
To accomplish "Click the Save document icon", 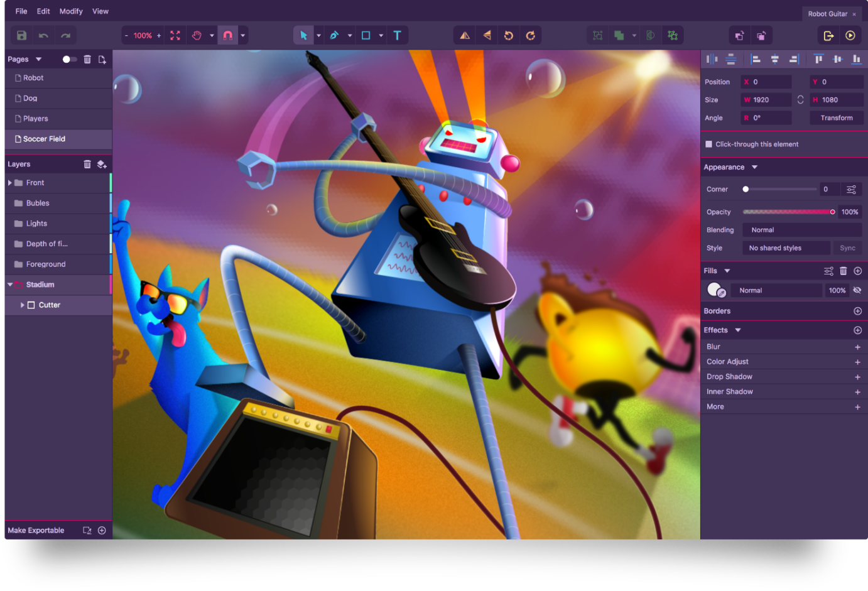I will (21, 35).
